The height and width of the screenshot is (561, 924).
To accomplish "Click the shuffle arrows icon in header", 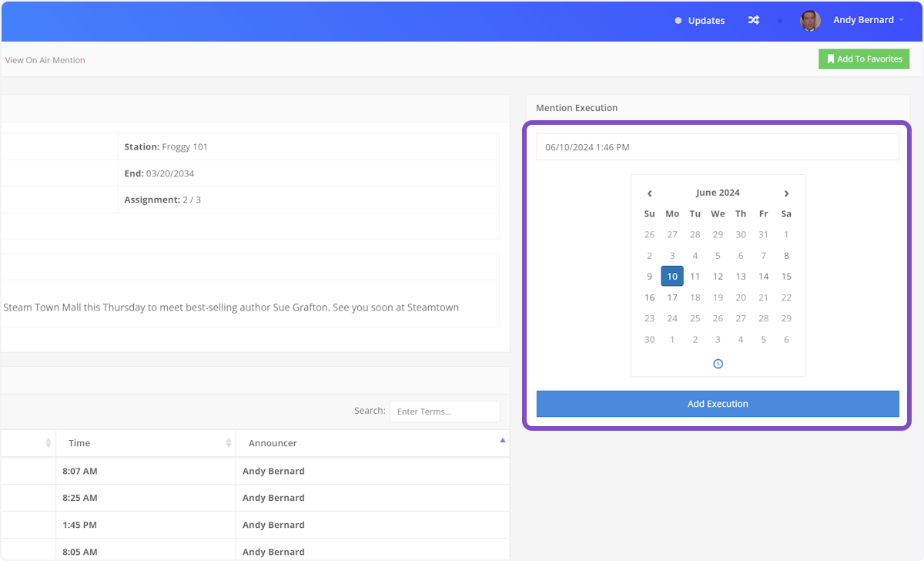I will (x=753, y=21).
